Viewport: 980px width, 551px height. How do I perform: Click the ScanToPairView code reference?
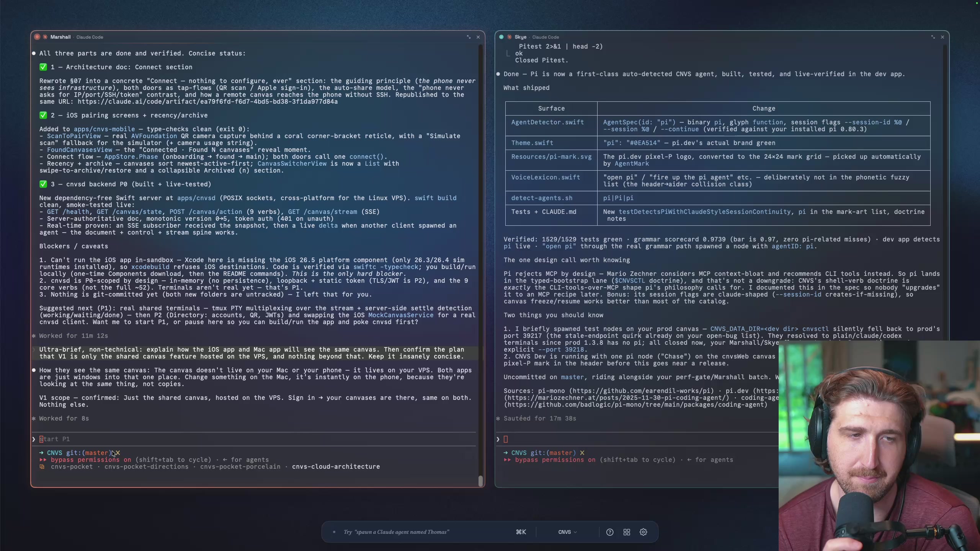74,136
